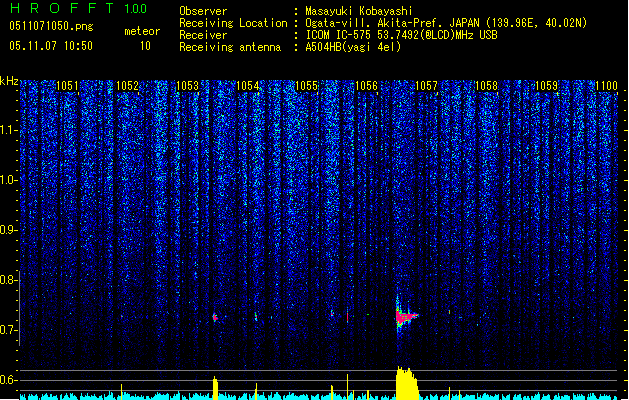Screen dimensions: 629x400
Task: Click the 'Receiving antenna' field label
Action: (x=230, y=47)
